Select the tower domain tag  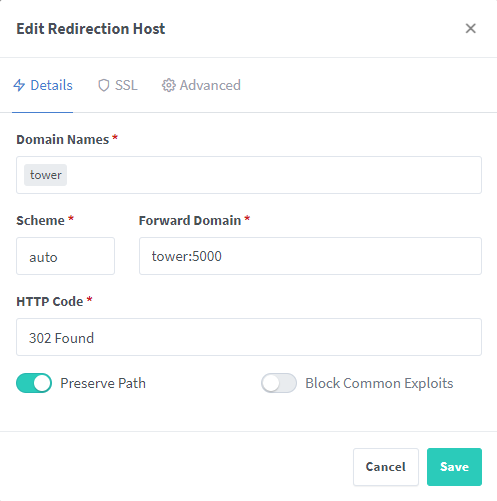pyautogui.click(x=46, y=175)
